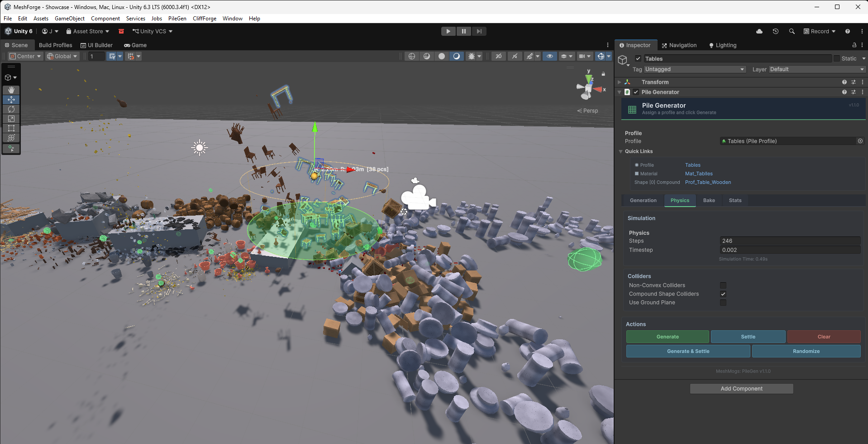Open the PileGen menu

pos(177,19)
